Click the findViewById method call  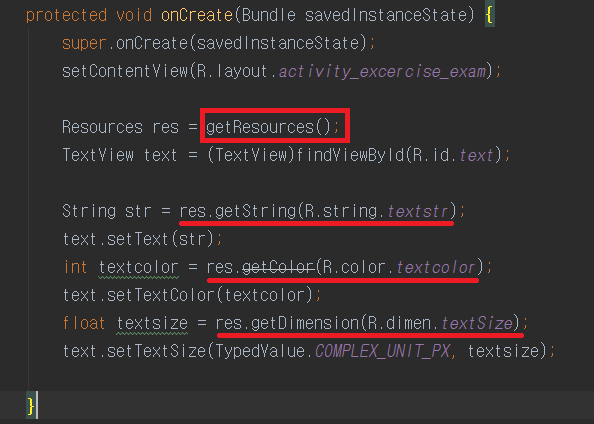pyautogui.click(x=350, y=155)
